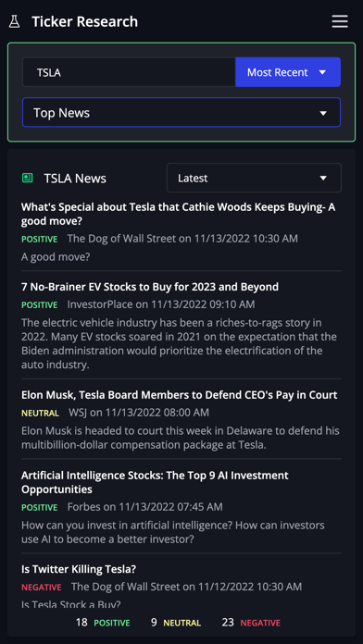
Task: Open the hamburger menu
Action: click(340, 21)
